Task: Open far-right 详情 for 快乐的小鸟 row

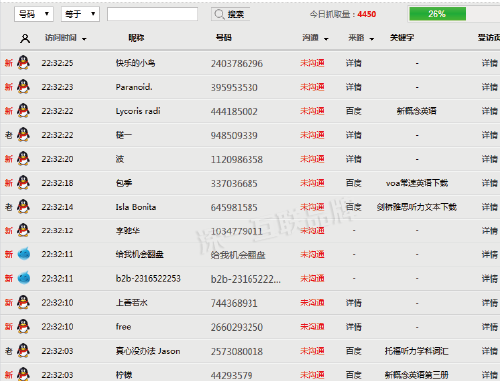Action: [490, 63]
